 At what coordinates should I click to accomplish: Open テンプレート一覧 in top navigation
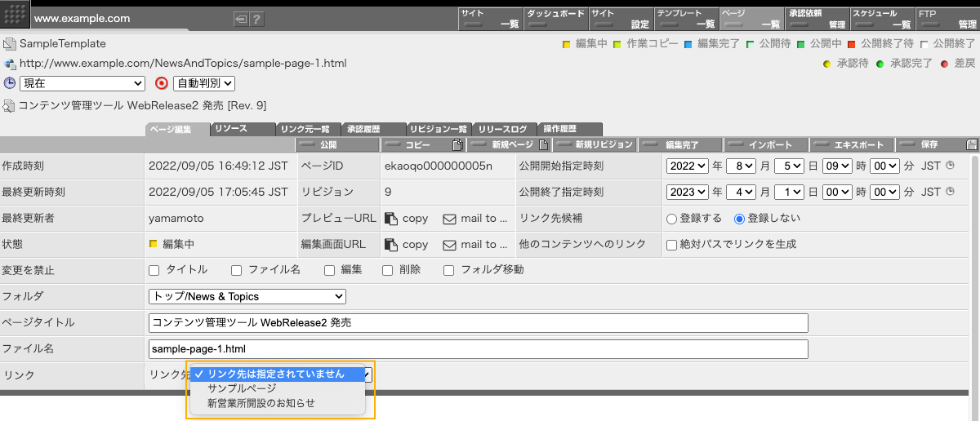[686, 19]
